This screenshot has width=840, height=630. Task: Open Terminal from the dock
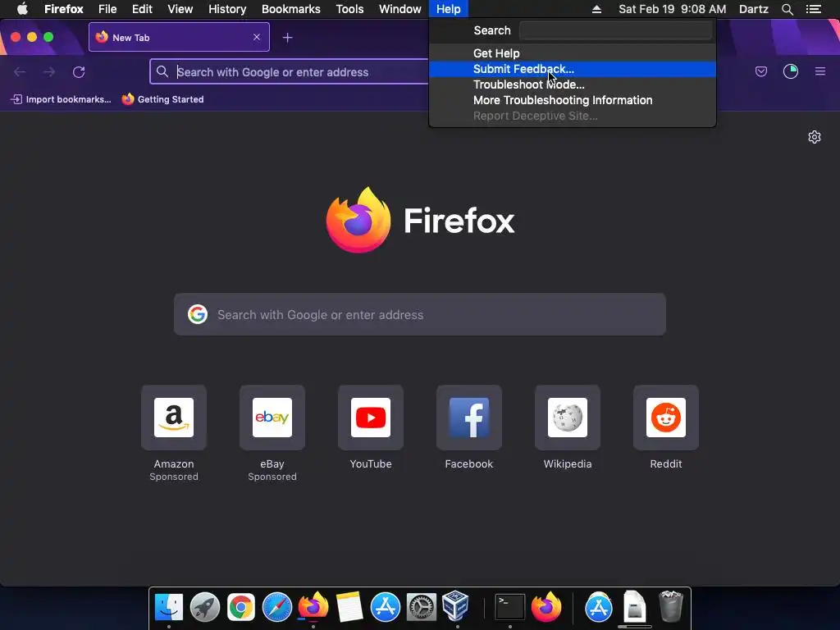coord(509,607)
